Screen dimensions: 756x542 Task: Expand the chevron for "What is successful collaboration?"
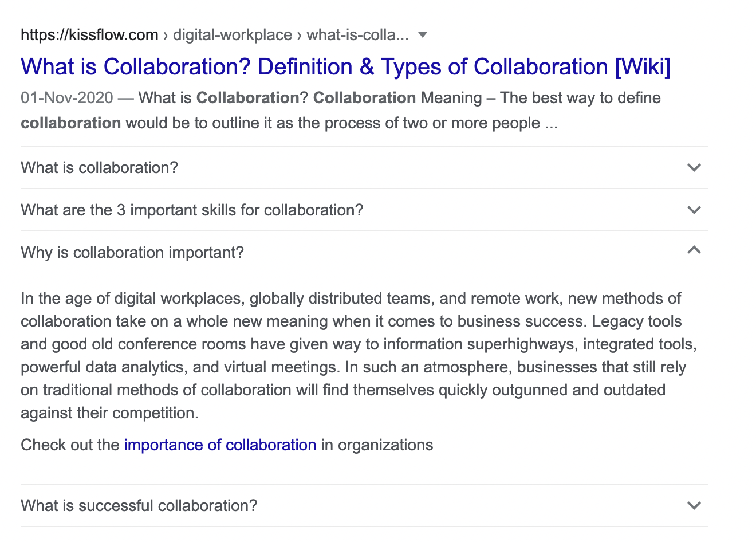(694, 506)
